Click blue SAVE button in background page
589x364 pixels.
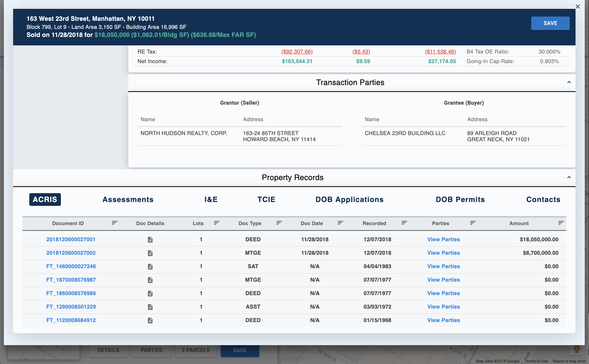[240, 350]
